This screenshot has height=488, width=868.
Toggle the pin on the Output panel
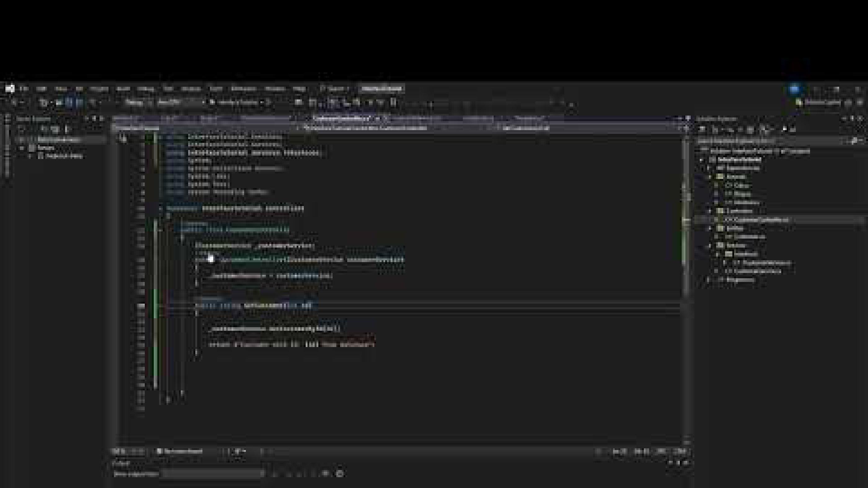tap(678, 463)
